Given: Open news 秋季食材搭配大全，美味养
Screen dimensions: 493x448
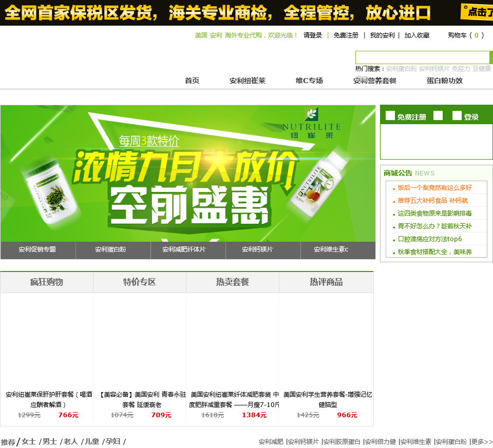Looking at the screenshot, I should (x=435, y=252).
